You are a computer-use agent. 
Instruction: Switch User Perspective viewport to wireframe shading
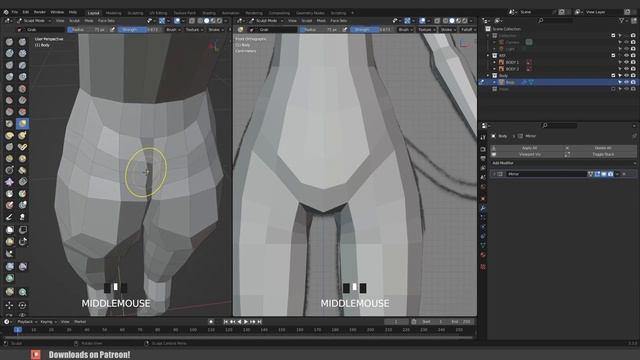(x=200, y=20)
